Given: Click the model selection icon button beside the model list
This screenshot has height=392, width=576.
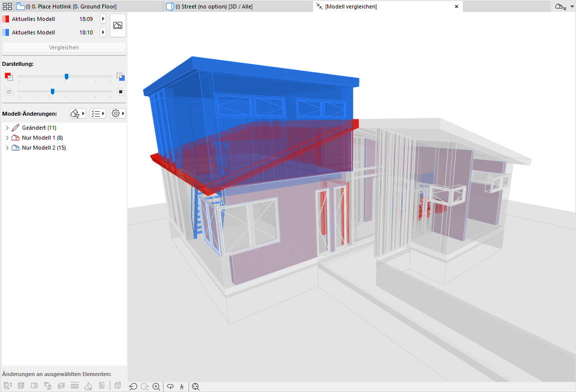Looking at the screenshot, I should pos(118,25).
